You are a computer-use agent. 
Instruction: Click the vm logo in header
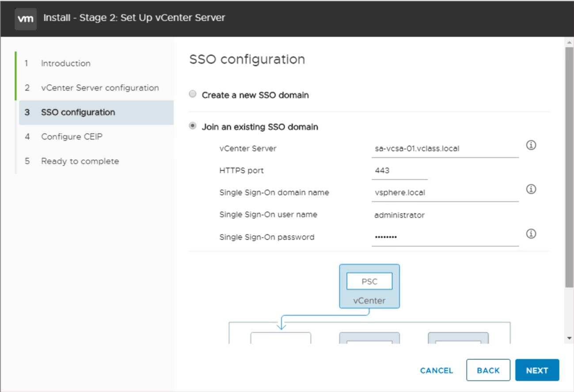(26, 19)
